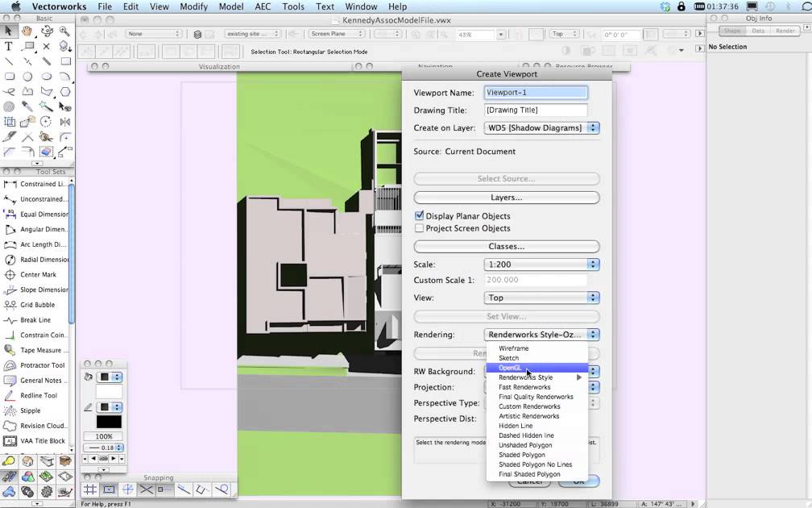Click the white fill color swatch
This screenshot has height=508, width=812.
109,391
